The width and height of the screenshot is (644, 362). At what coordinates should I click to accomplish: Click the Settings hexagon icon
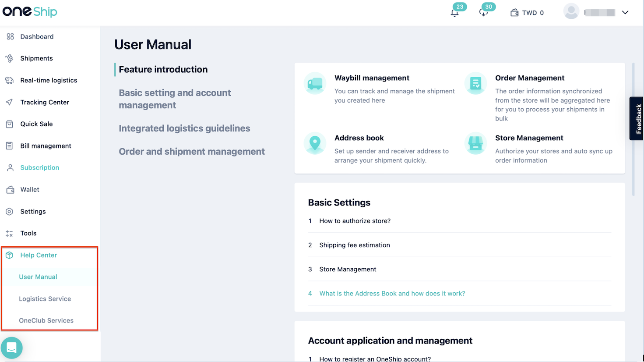(x=10, y=212)
